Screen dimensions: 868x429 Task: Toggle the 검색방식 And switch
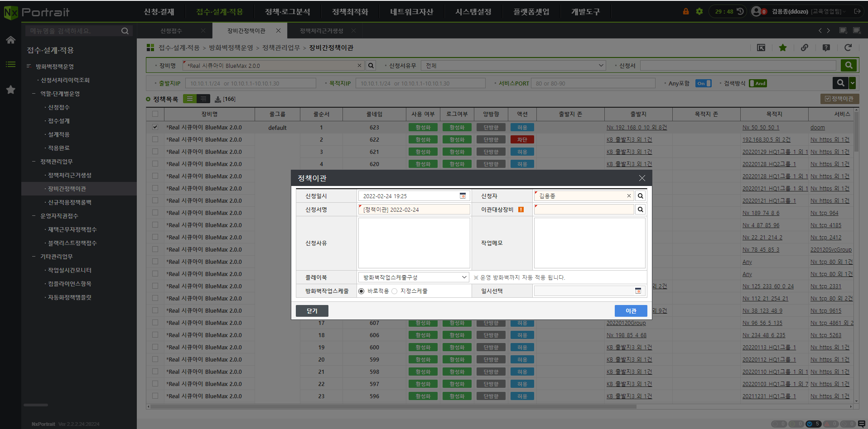pyautogui.click(x=758, y=83)
